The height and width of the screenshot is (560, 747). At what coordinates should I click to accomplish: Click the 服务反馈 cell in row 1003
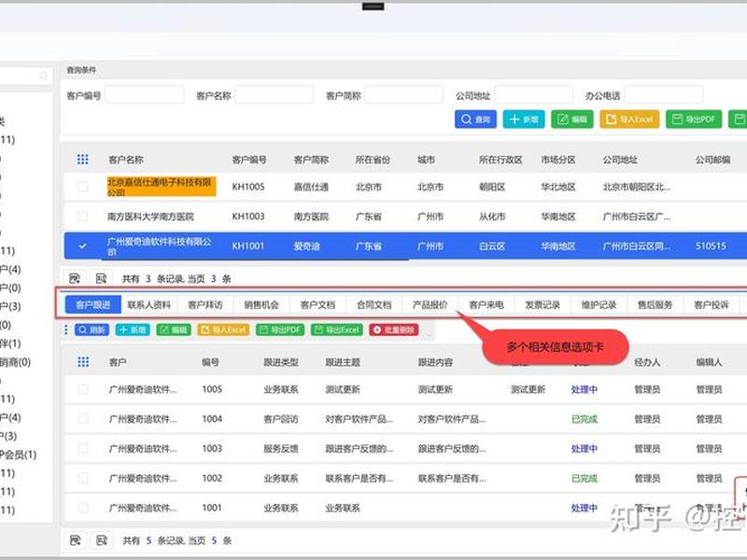281,449
